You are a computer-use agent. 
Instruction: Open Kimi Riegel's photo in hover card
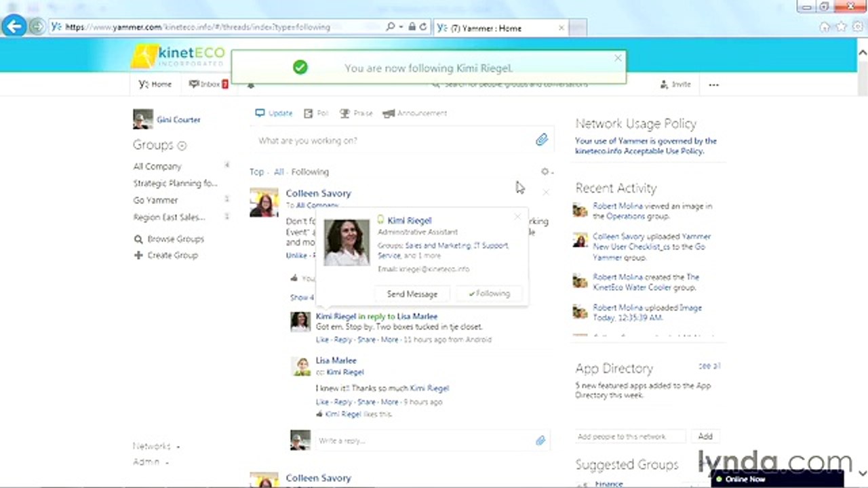tap(347, 242)
